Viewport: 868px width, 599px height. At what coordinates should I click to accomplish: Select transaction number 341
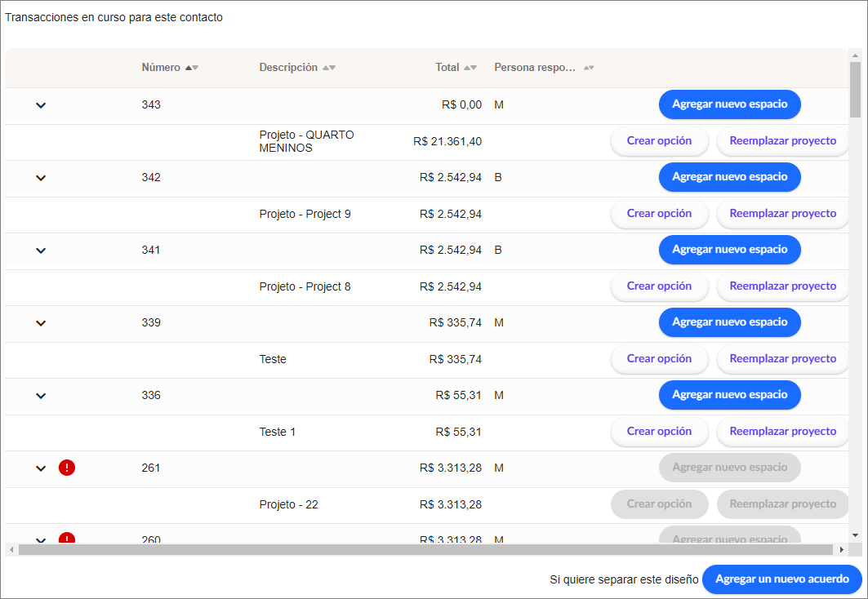[x=151, y=250]
